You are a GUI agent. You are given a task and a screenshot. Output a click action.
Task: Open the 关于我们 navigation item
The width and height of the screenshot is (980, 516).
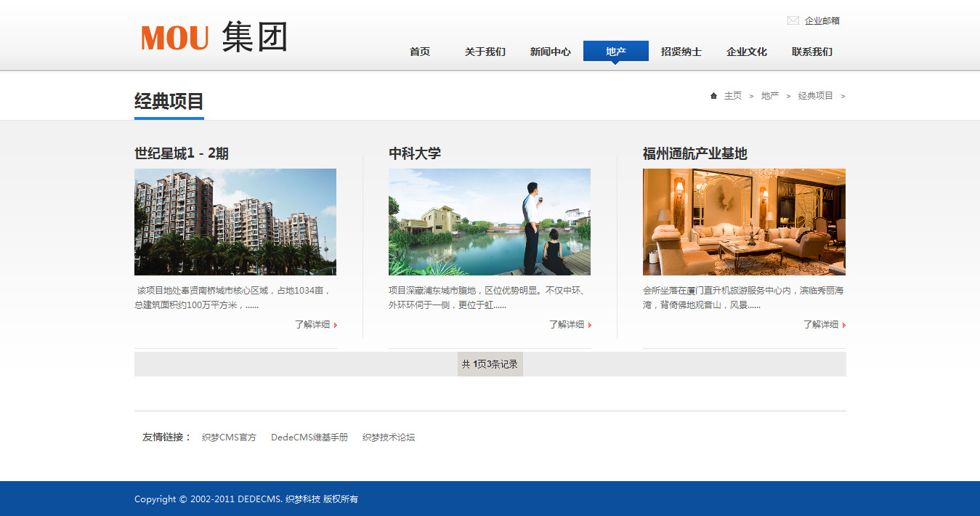(x=485, y=52)
